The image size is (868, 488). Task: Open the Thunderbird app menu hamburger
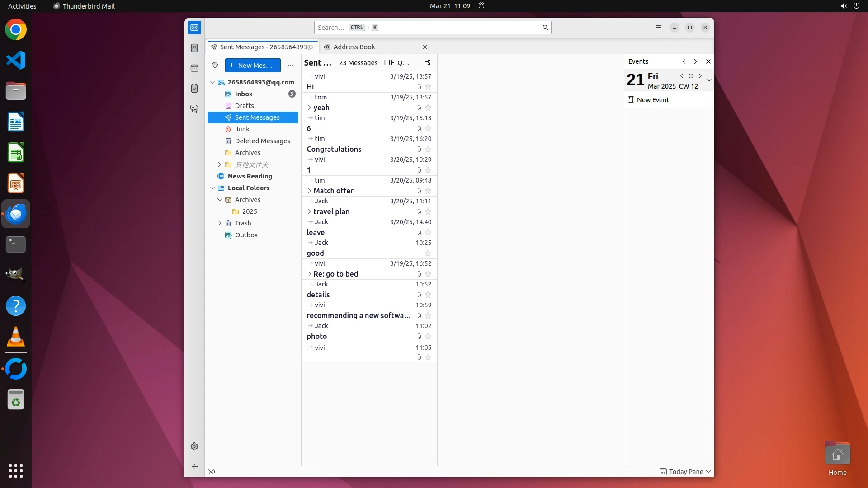pos(658,28)
